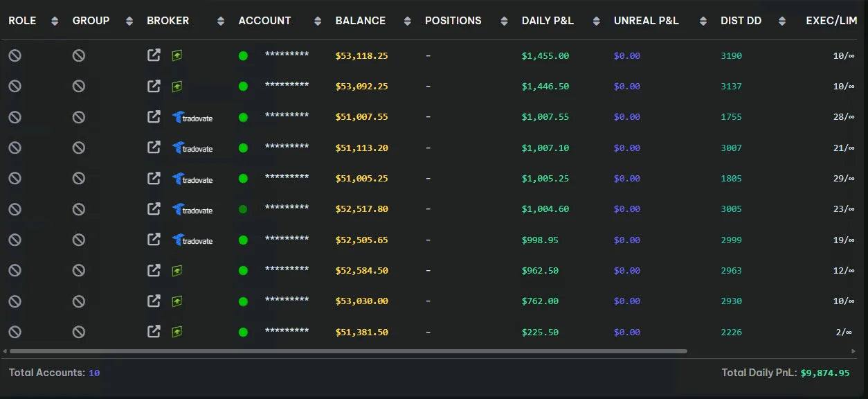
Task: Click group icon in $53,118.25 balance row
Action: (x=79, y=55)
